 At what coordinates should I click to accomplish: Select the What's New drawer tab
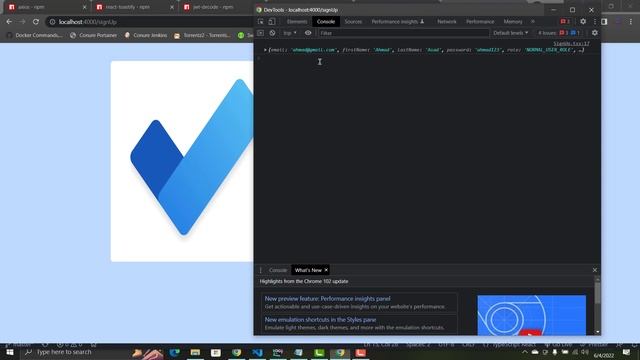point(308,270)
